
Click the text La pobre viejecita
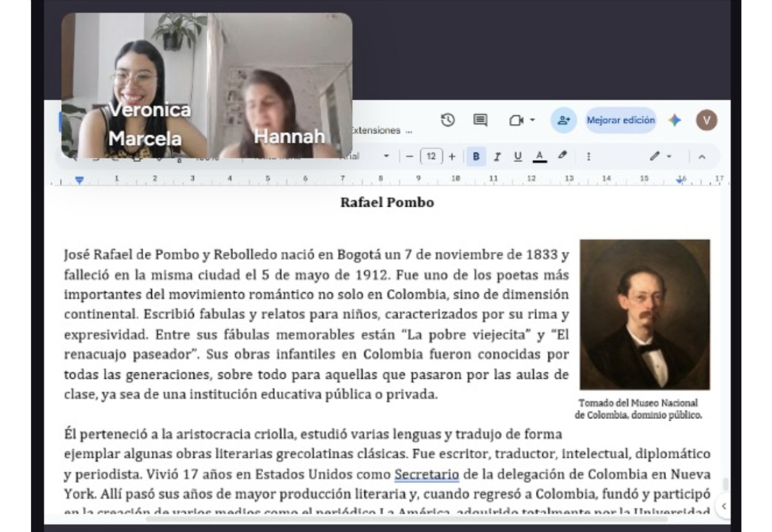(465, 335)
